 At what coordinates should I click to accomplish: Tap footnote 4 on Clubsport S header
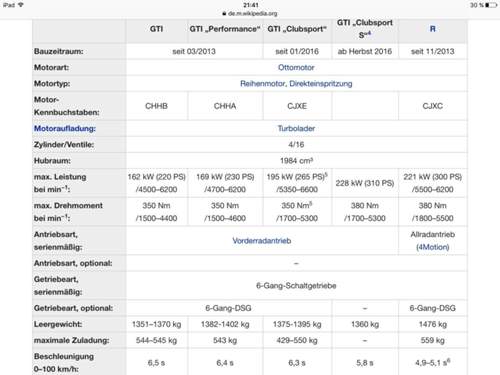(369, 33)
